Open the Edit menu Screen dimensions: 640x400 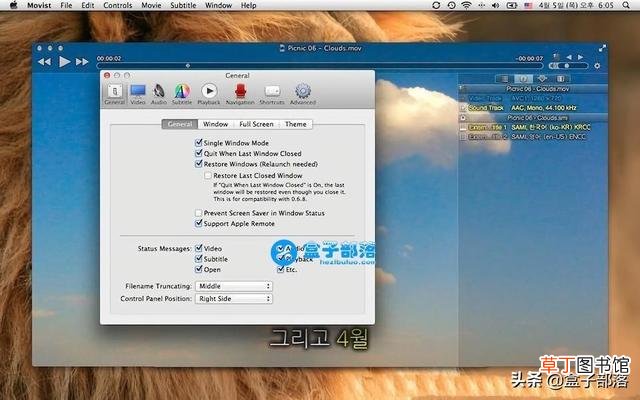point(88,5)
